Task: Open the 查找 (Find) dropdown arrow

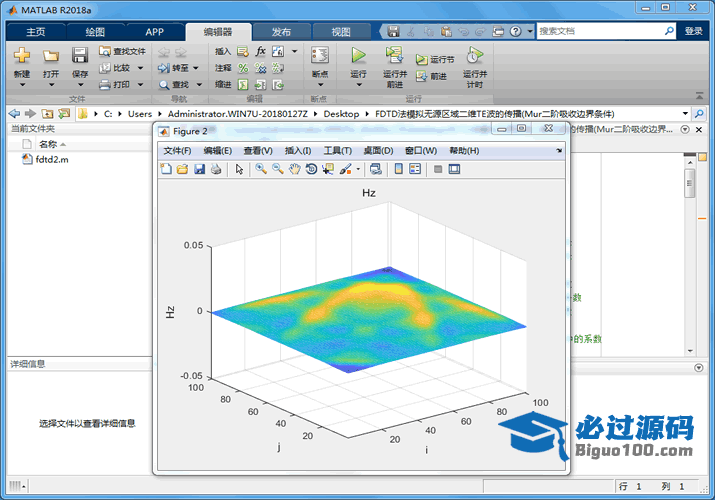Action: point(199,84)
